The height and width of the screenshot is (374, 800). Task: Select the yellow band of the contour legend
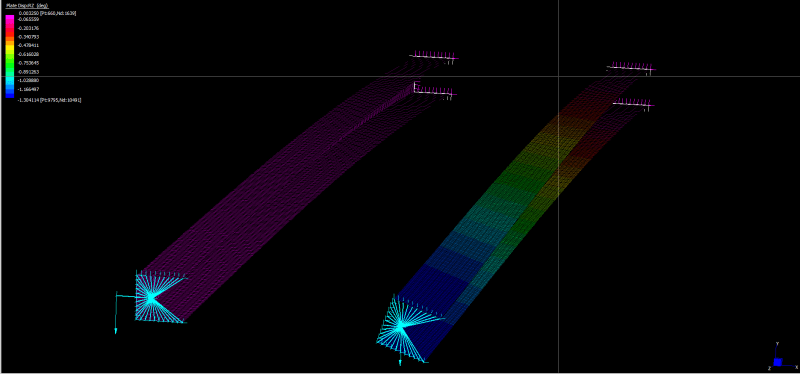10,48
